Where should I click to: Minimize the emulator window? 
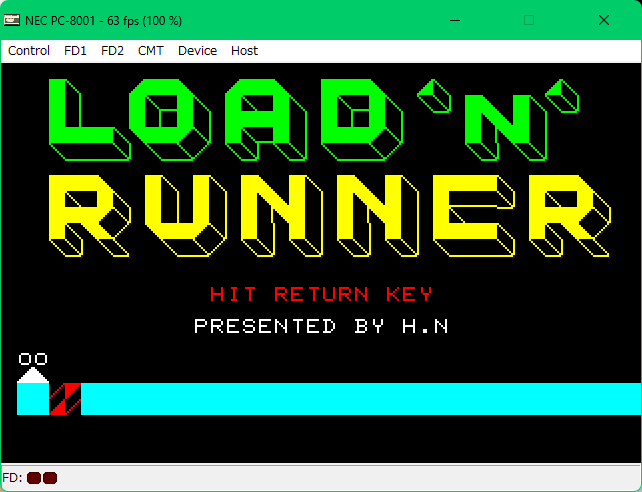tap(457, 20)
